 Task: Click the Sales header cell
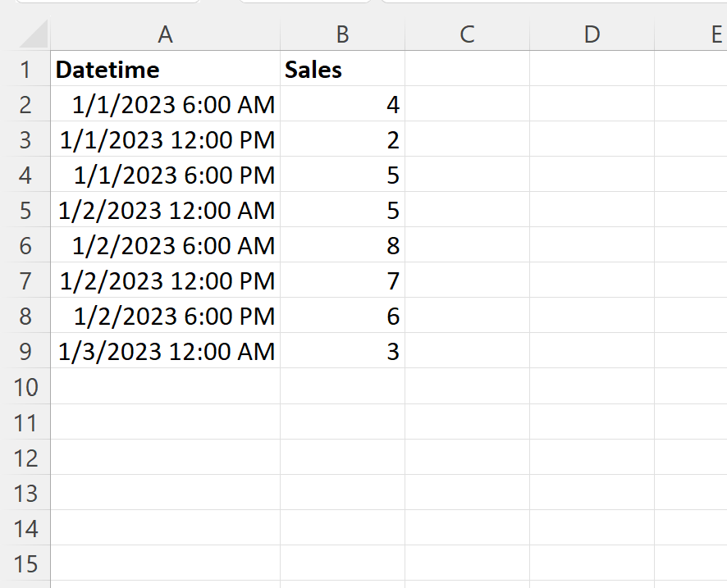342,70
